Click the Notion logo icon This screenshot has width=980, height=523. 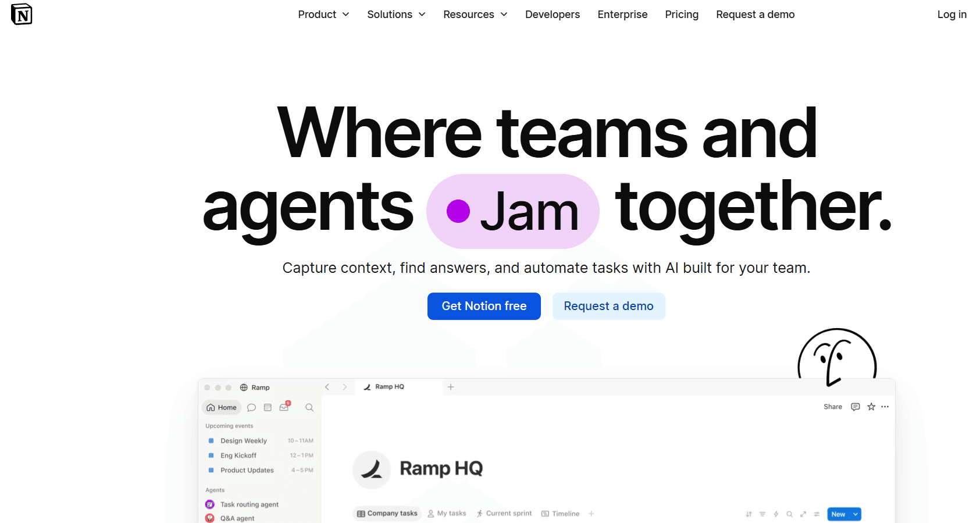pyautogui.click(x=22, y=15)
